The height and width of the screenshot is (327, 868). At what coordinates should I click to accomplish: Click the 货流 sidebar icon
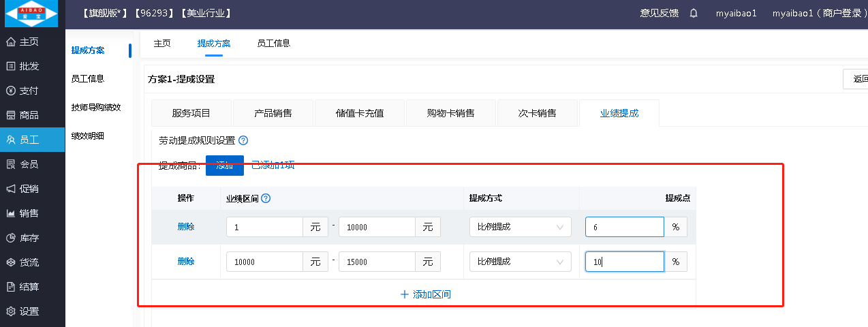(x=10, y=262)
